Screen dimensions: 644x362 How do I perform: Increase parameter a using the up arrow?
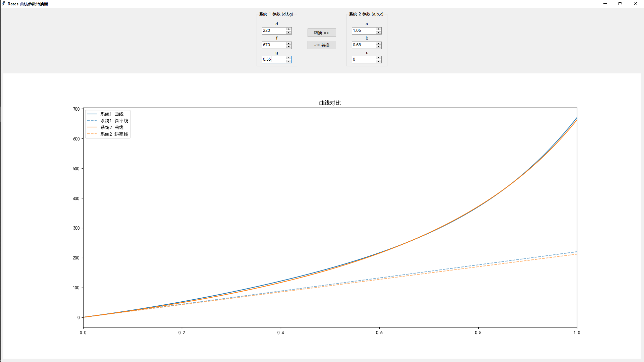click(x=378, y=29)
